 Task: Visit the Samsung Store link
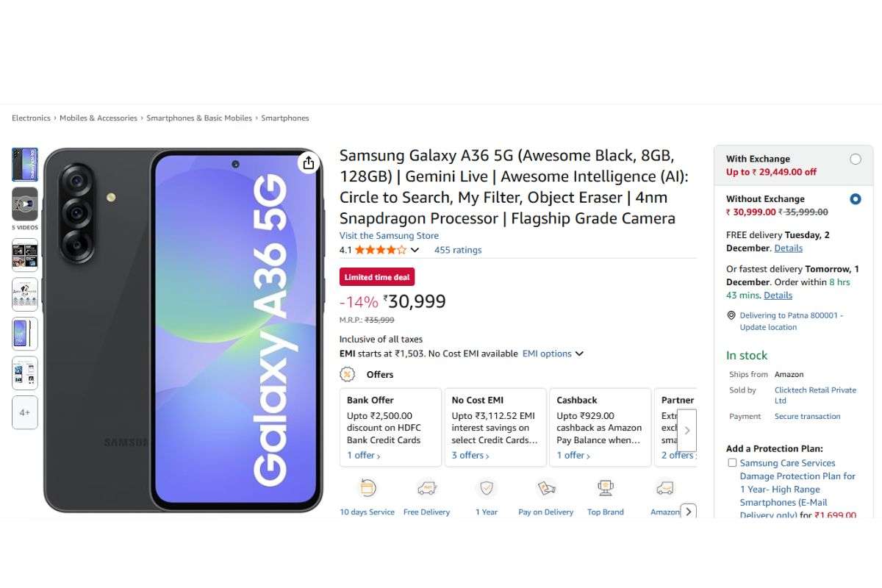tap(389, 235)
